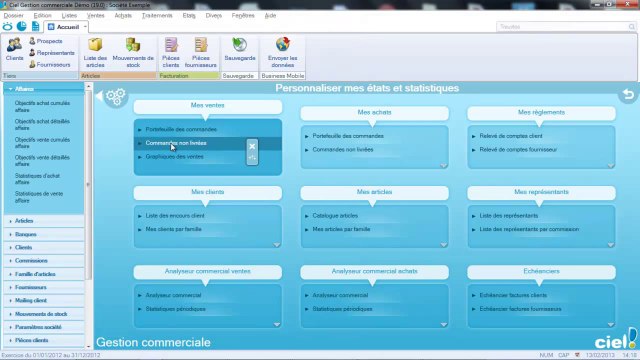The image size is (640, 360).
Task: Remove Commandes non livrées with the X button
Action: click(252, 146)
